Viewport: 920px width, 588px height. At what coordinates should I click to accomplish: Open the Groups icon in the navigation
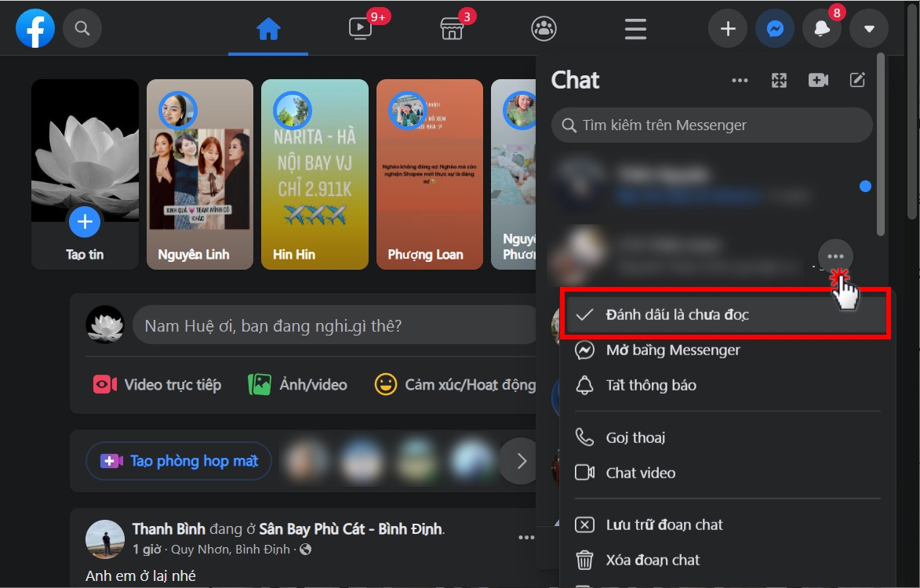(544, 28)
